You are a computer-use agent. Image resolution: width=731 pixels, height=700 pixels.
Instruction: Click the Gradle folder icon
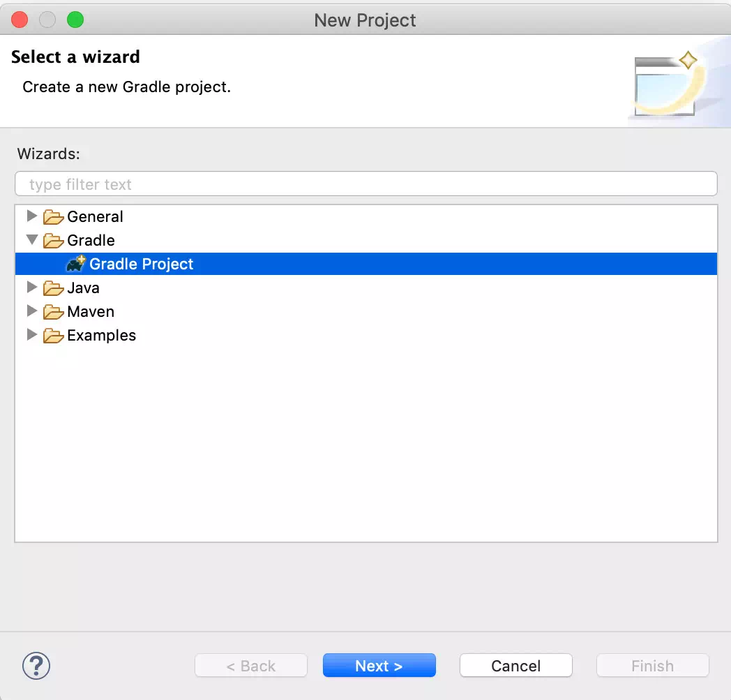(53, 241)
